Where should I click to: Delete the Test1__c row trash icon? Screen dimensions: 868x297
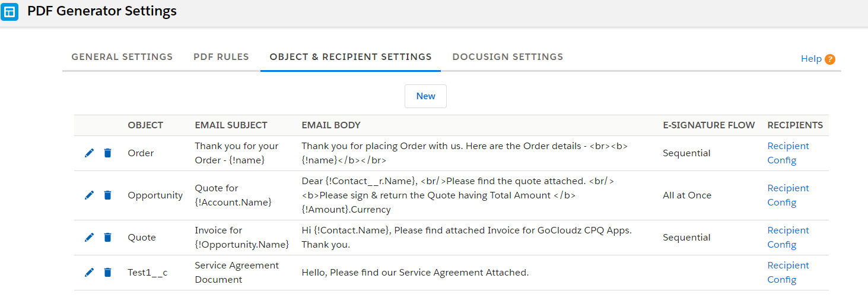pyautogui.click(x=107, y=273)
